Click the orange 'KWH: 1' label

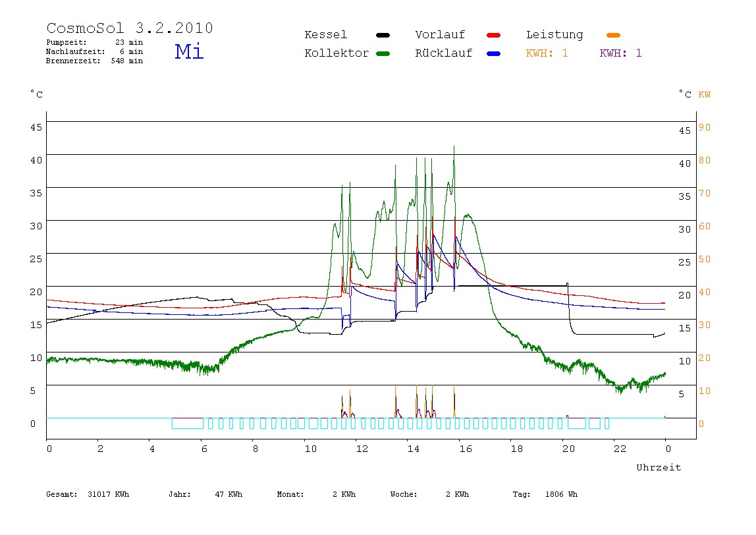[547, 53]
